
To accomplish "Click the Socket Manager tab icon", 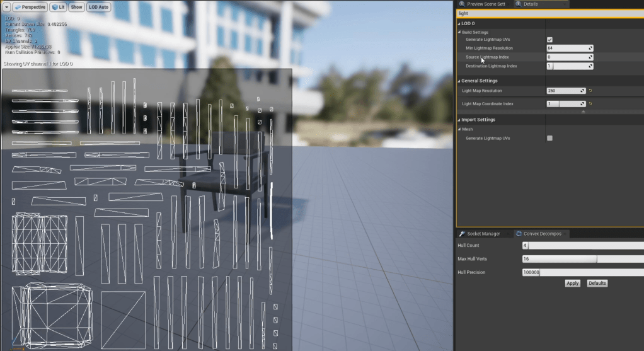I will pyautogui.click(x=462, y=234).
